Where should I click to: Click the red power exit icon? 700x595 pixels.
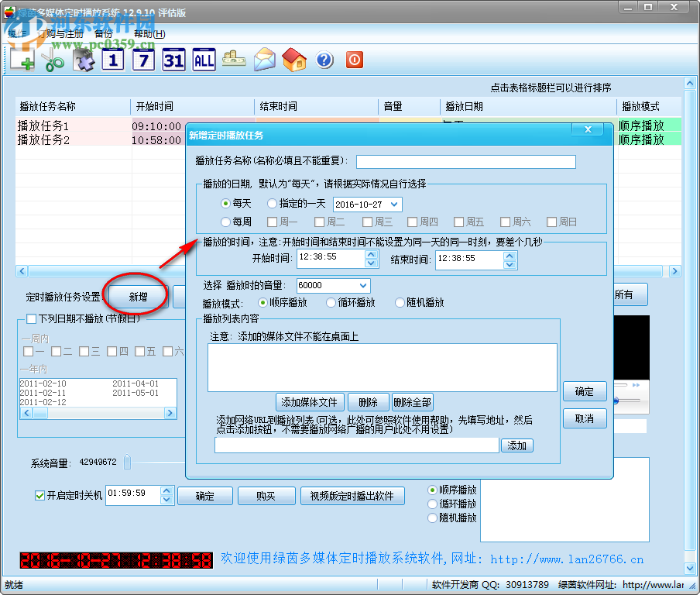point(354,60)
